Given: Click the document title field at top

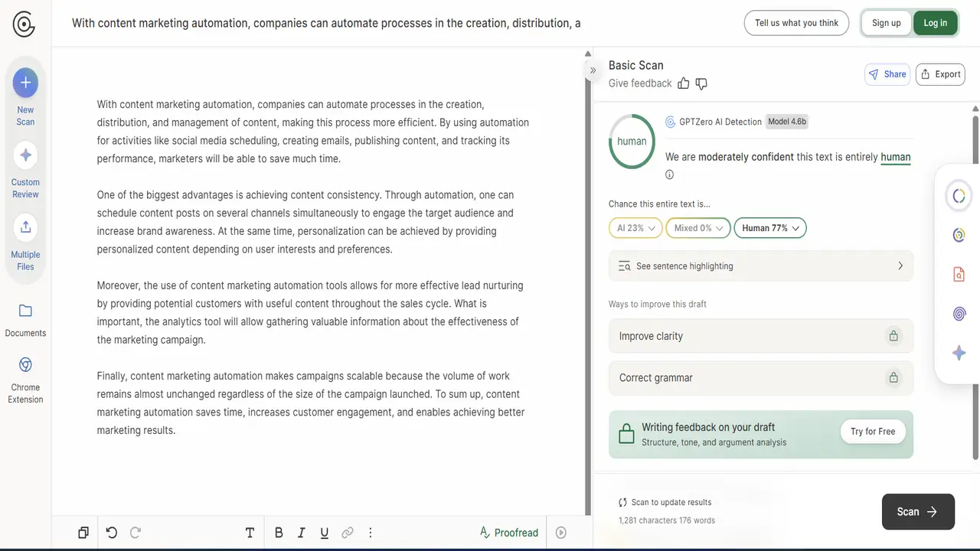Looking at the screenshot, I should [x=326, y=23].
